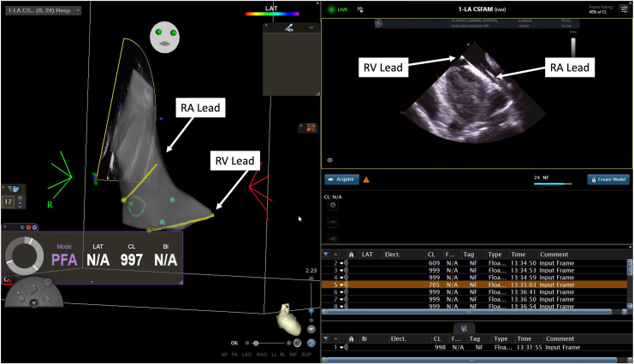Expand the dropdown arrow on point row 3
This screenshot has height=364, width=634.
pos(341,271)
